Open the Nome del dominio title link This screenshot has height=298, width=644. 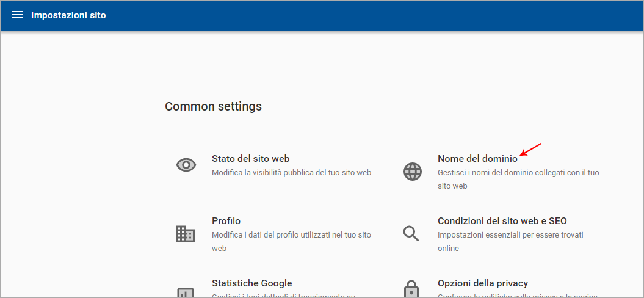pos(477,159)
